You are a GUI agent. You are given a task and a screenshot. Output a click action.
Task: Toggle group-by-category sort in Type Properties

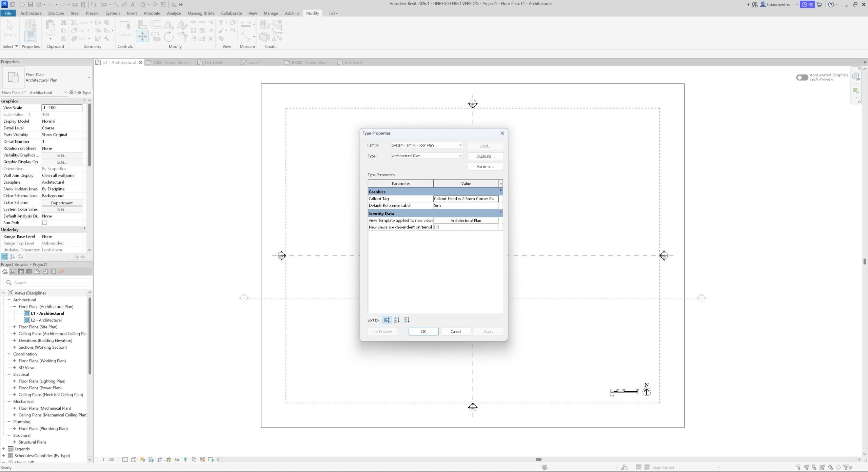(x=387, y=320)
